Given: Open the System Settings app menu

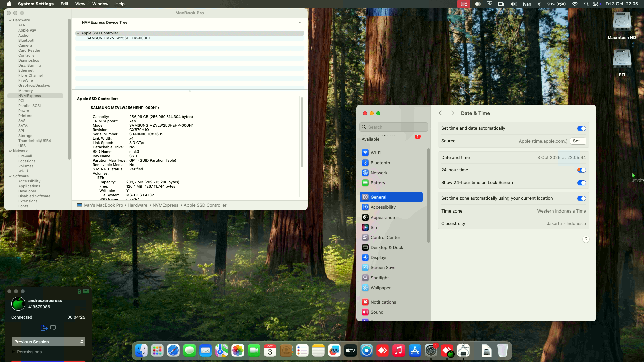Looking at the screenshot, I should click(36, 4).
